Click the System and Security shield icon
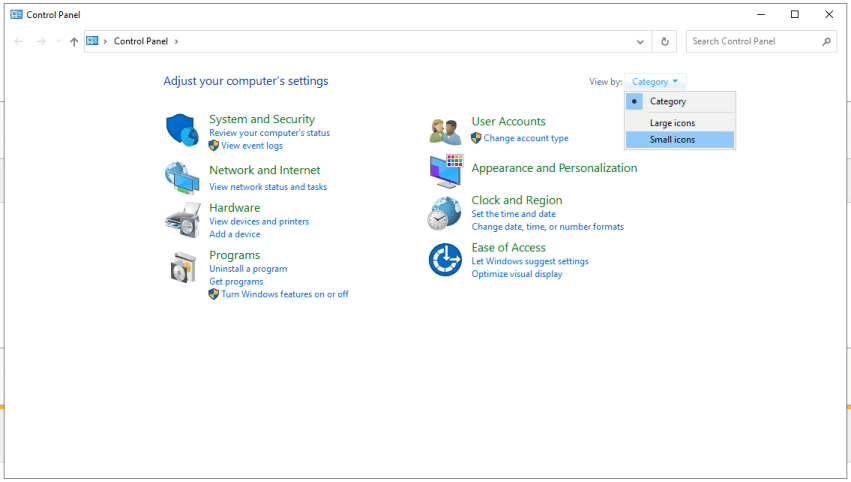Viewport: 851px width, 482px height. pos(182,130)
